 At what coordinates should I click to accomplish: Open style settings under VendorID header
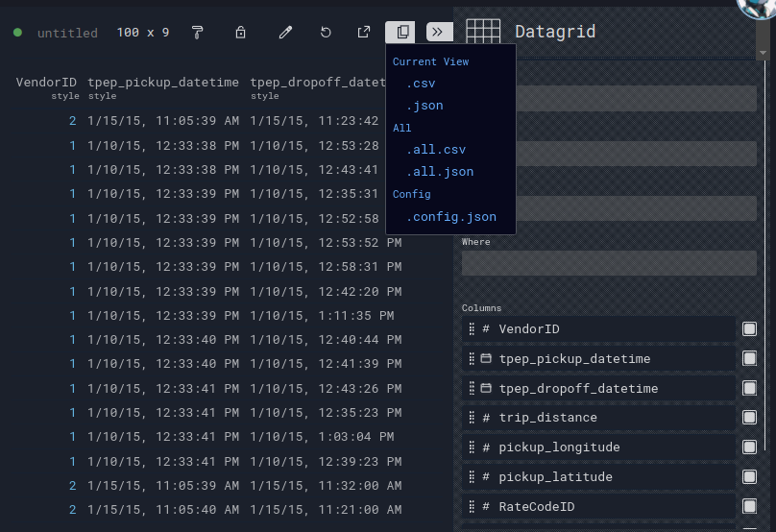click(x=65, y=96)
